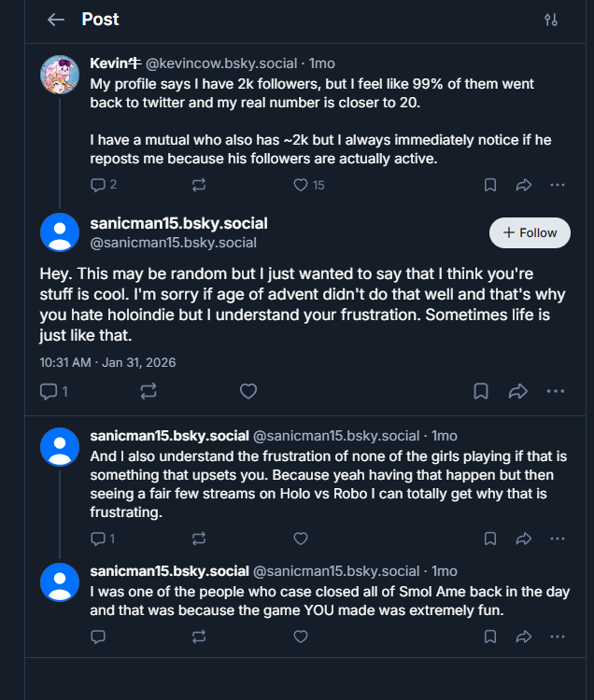Open Kevin's profile picture
This screenshot has width=594, height=700.
pos(60,75)
